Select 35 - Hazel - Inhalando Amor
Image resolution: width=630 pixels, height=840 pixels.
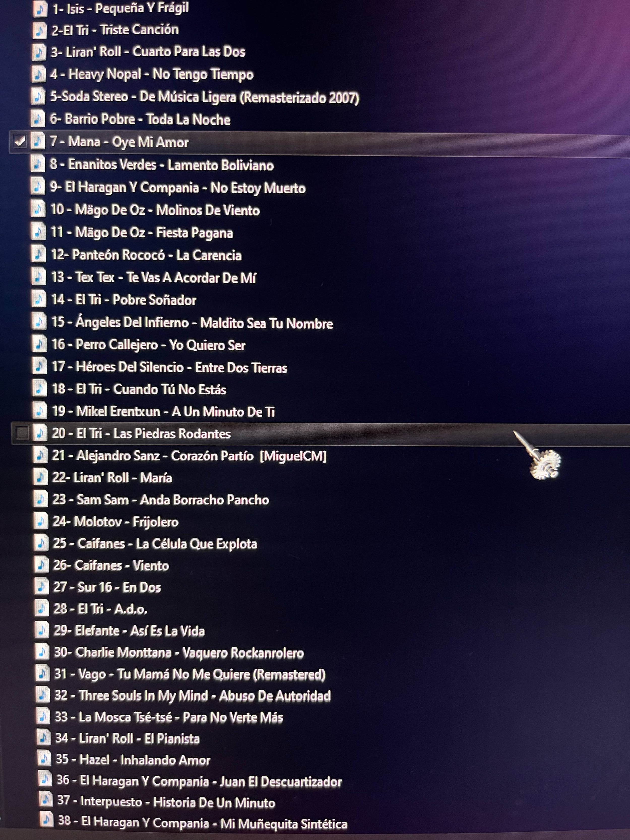(133, 760)
